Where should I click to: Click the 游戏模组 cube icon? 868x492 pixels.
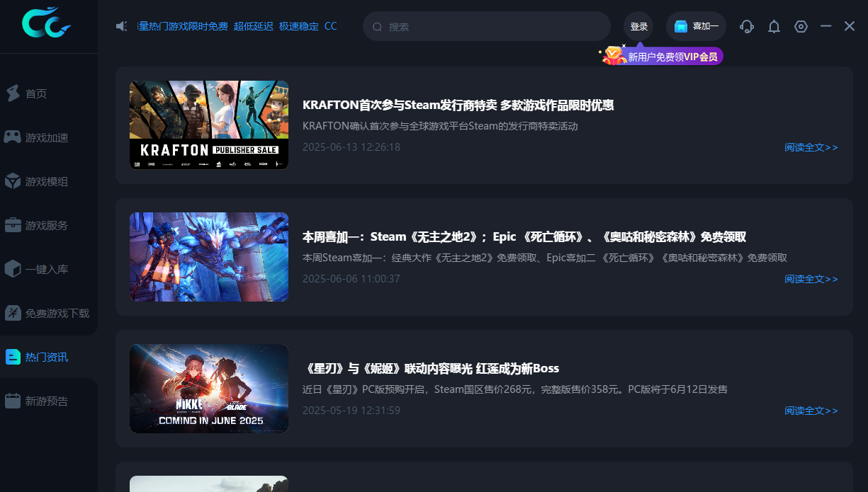(x=13, y=181)
